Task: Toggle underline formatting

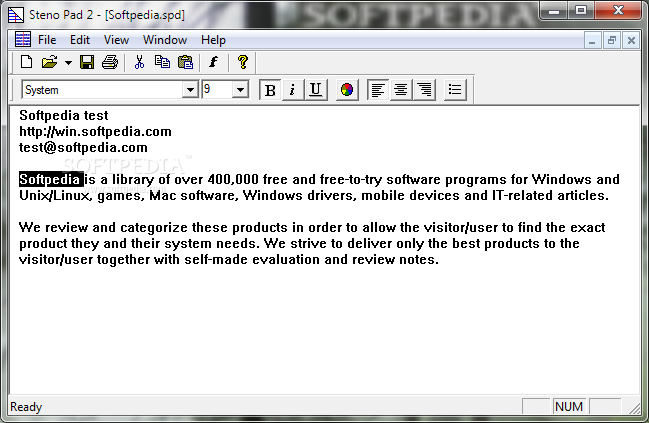Action: (x=316, y=90)
